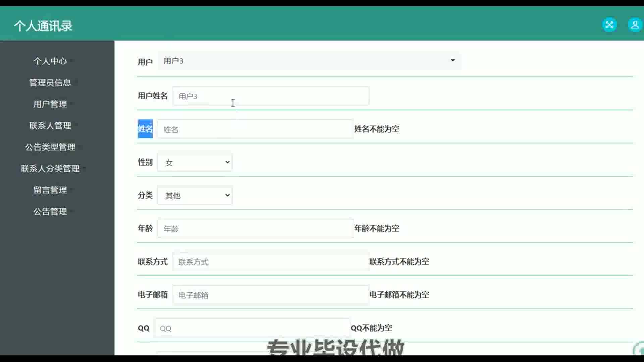Go to 用户管理 sidebar item
The height and width of the screenshot is (362, 644).
50,104
